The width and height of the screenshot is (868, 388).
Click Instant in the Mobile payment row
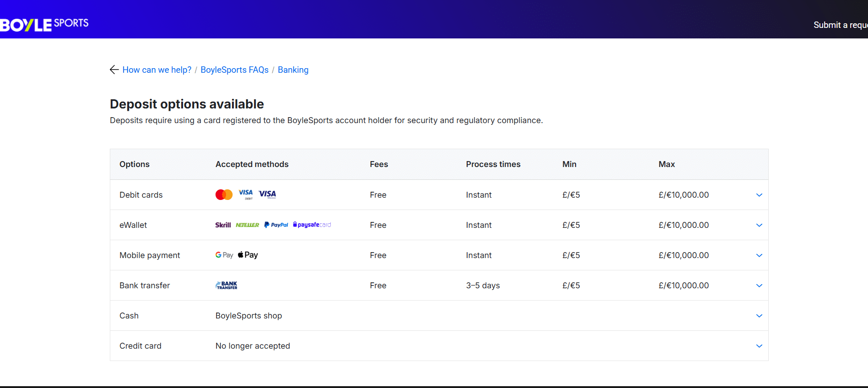coord(479,255)
